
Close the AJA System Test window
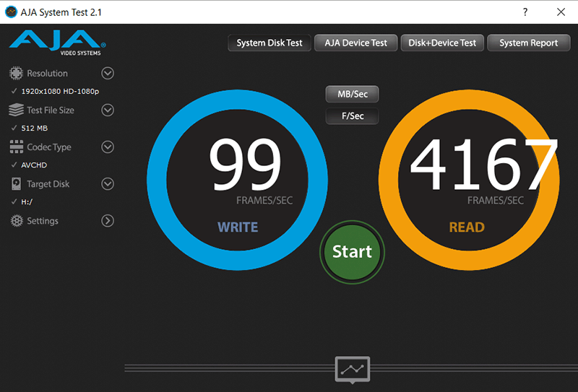point(561,12)
